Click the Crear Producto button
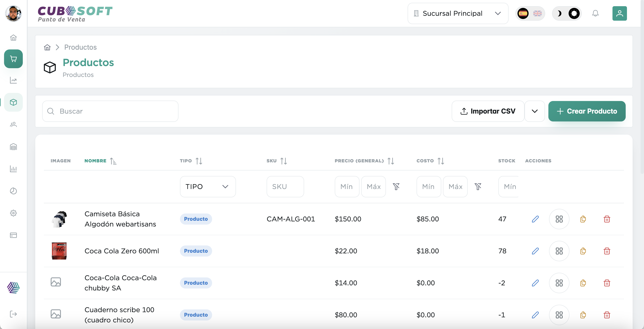644x329 pixels. 587,111
